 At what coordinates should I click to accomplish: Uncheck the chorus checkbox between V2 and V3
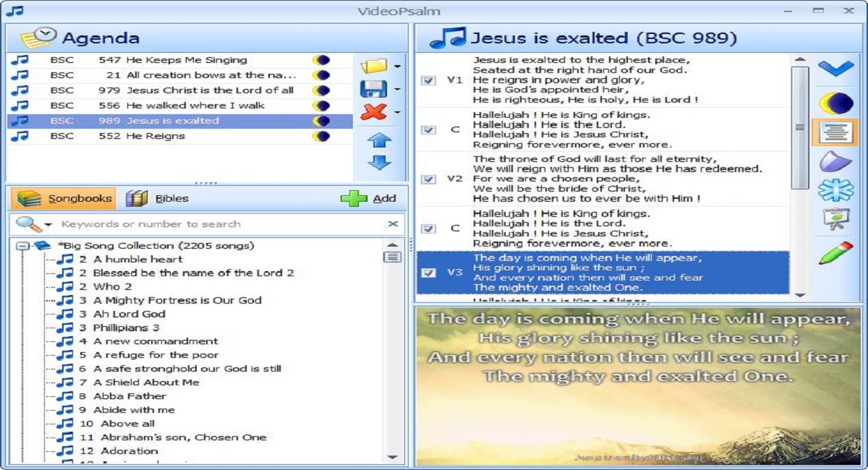click(x=429, y=228)
